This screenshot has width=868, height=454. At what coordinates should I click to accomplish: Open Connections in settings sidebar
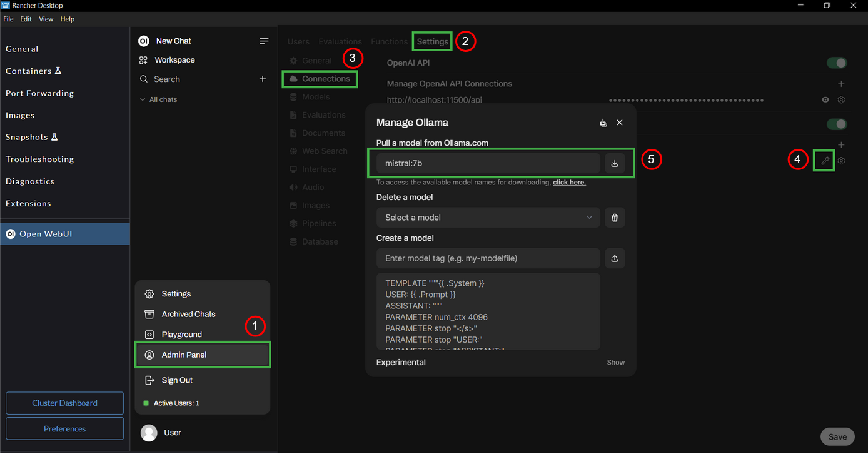click(320, 79)
